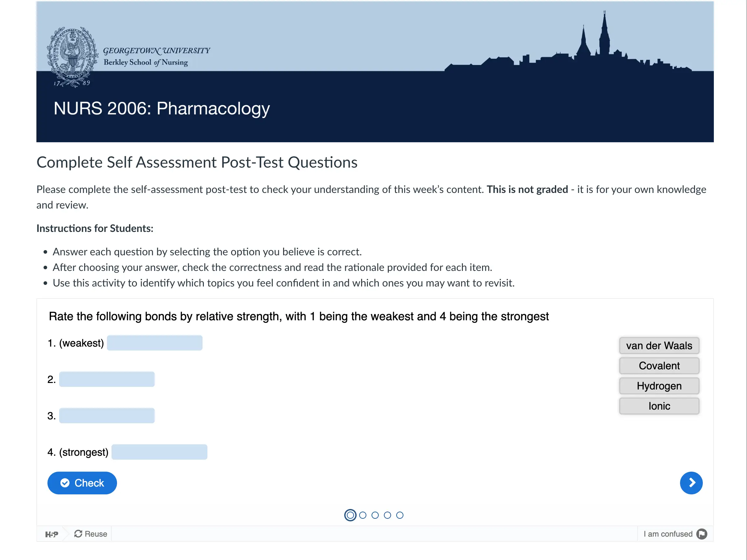Click the strongest bond drop zone
The width and height of the screenshot is (747, 560).
tap(159, 452)
